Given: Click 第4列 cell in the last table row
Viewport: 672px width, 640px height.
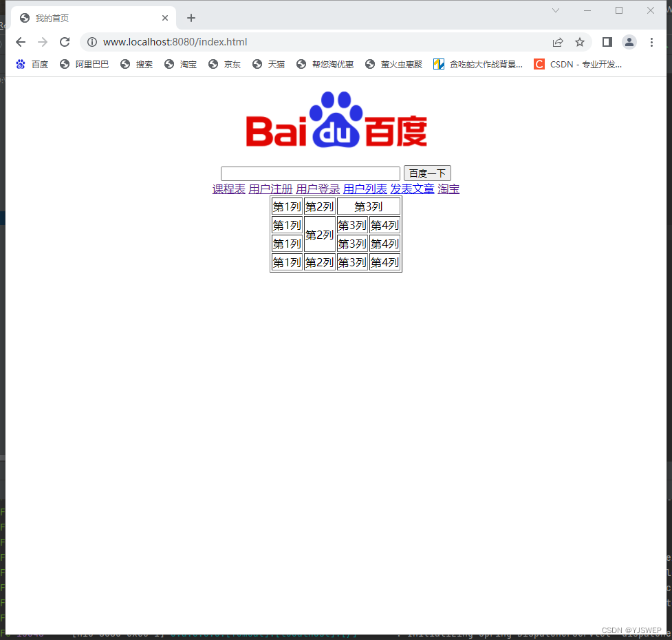Looking at the screenshot, I should click(385, 262).
